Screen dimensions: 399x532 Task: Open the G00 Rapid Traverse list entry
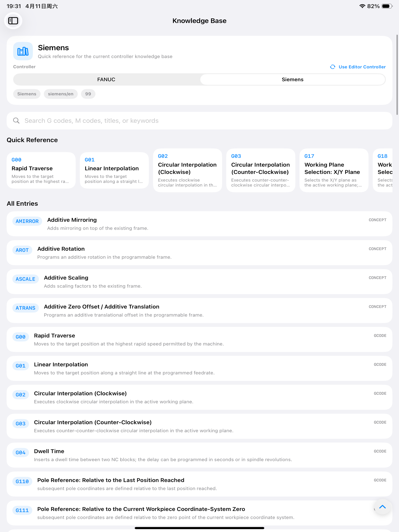(199, 339)
